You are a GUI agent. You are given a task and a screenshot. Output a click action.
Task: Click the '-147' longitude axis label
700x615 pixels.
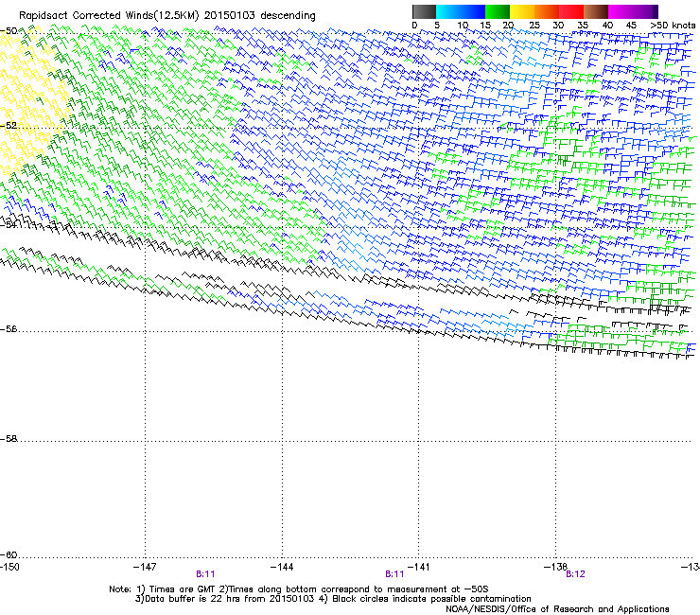point(145,567)
